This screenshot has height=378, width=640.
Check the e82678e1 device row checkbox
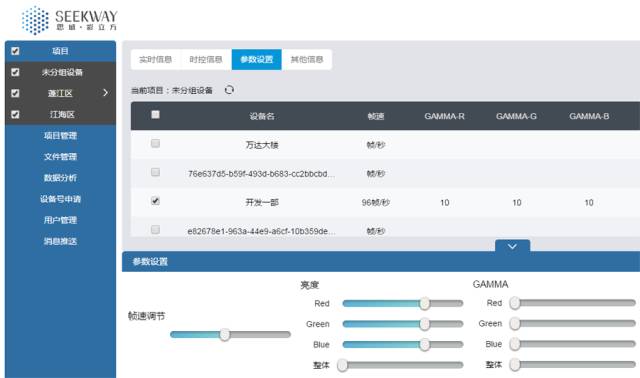(155, 229)
